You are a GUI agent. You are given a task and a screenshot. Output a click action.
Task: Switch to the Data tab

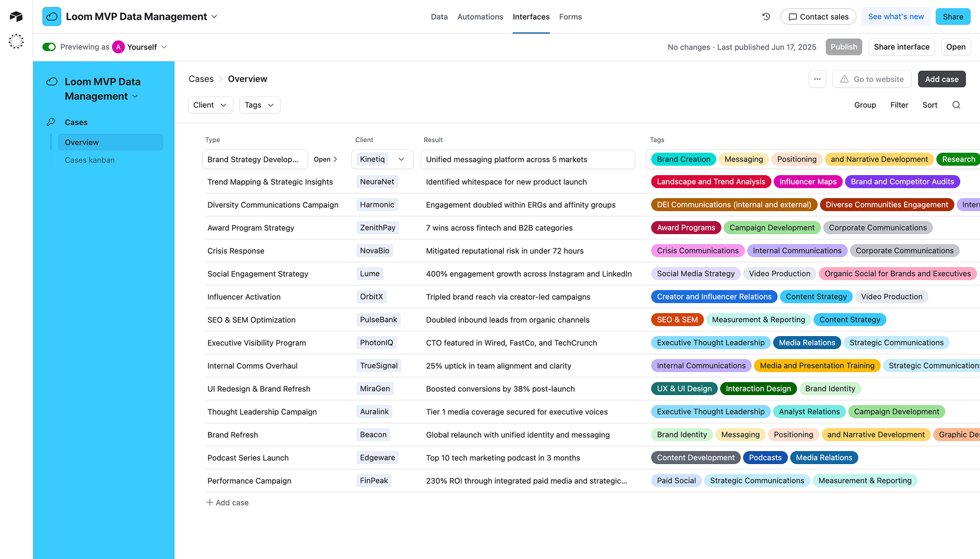click(x=439, y=17)
